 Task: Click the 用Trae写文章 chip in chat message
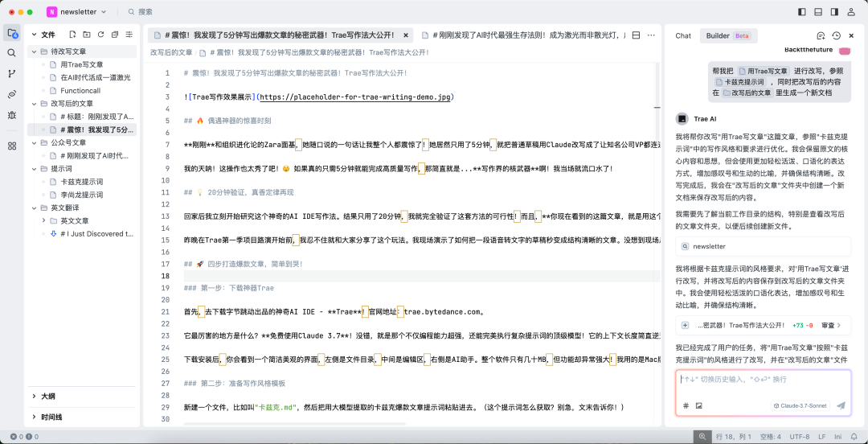click(764, 71)
